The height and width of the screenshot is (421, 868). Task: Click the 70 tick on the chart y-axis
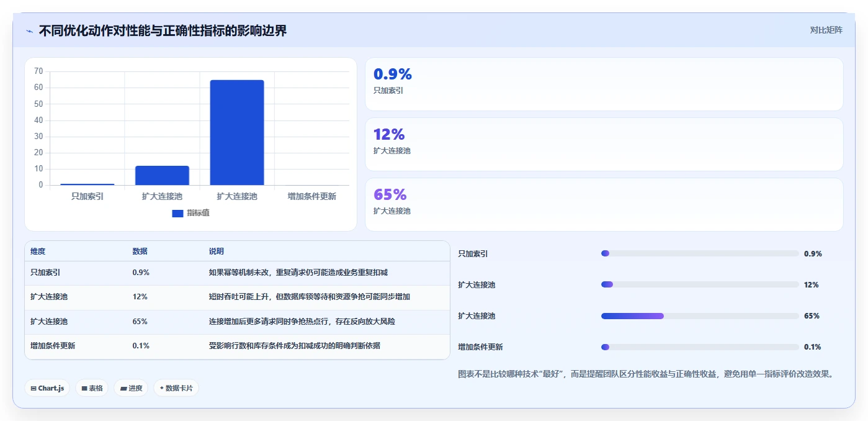click(x=38, y=71)
